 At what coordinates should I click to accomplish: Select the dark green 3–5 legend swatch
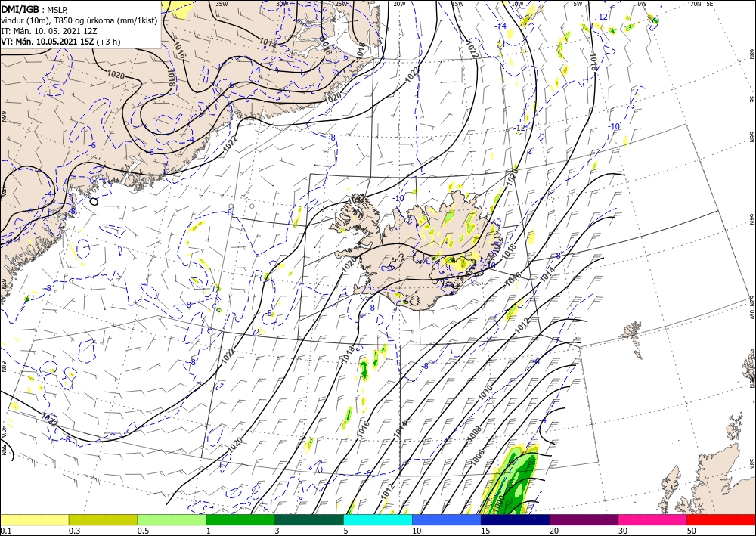[x=309, y=519]
